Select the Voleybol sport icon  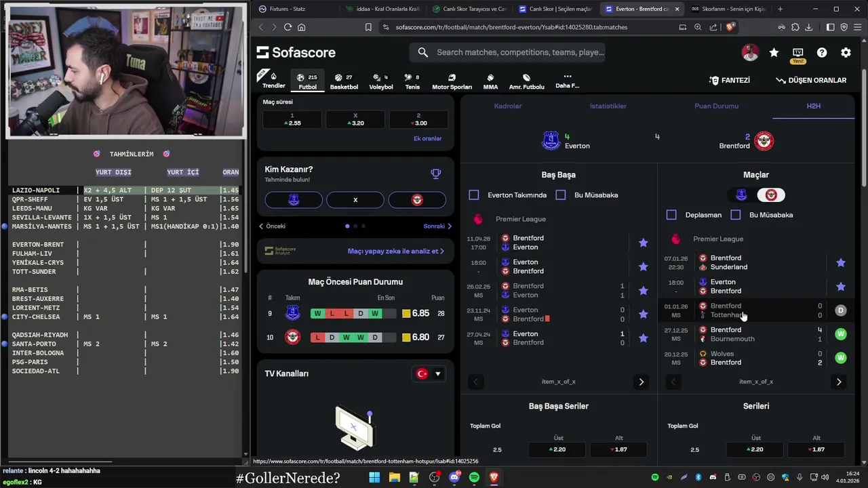[380, 81]
